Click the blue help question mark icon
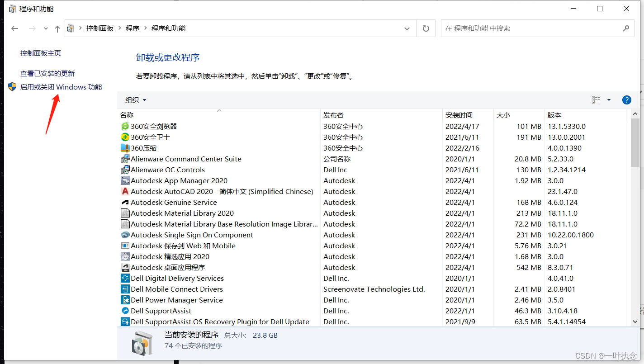644x364 pixels. click(626, 100)
